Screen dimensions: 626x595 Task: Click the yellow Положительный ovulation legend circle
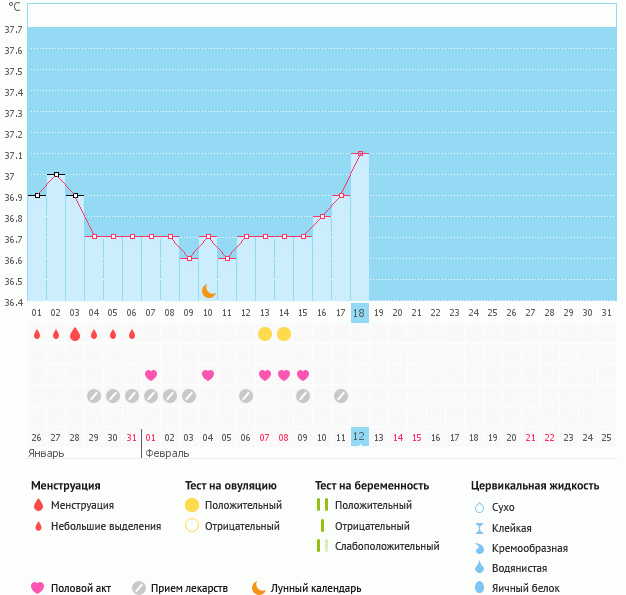pyautogui.click(x=191, y=505)
